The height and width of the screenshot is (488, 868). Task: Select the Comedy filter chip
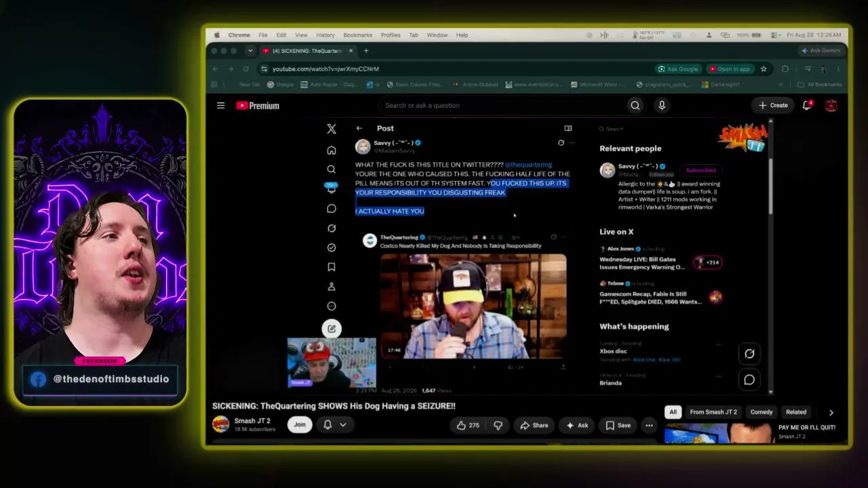click(762, 412)
